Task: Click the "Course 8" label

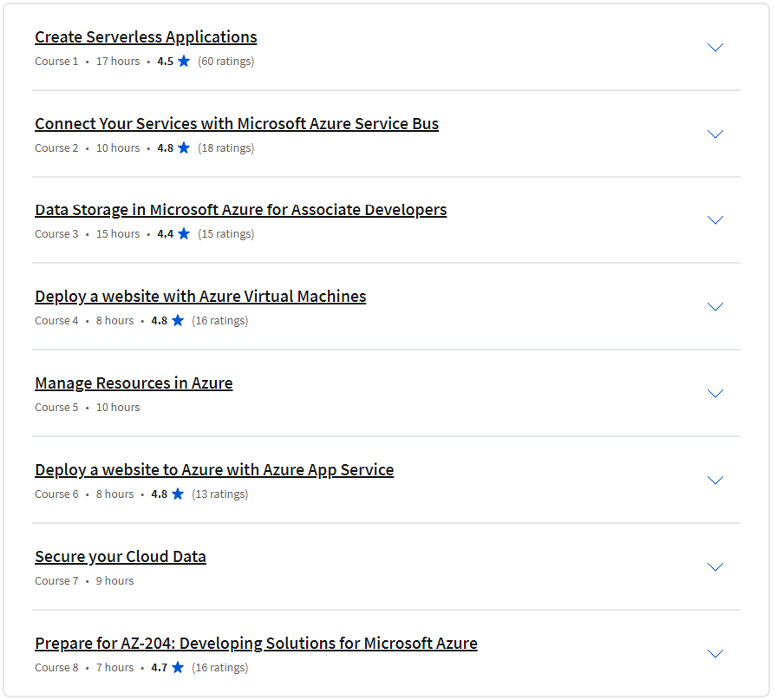Action: coord(56,667)
